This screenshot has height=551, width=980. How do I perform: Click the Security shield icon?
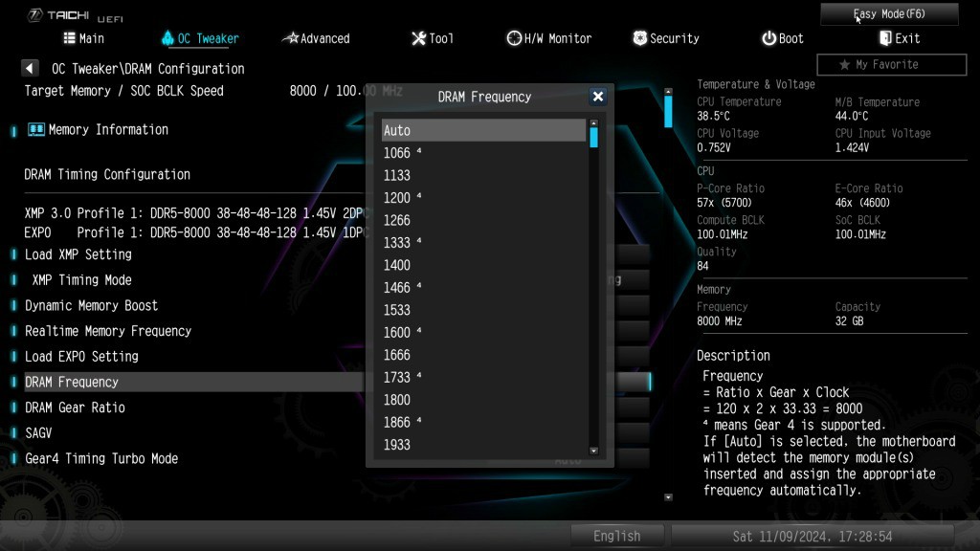pos(640,38)
